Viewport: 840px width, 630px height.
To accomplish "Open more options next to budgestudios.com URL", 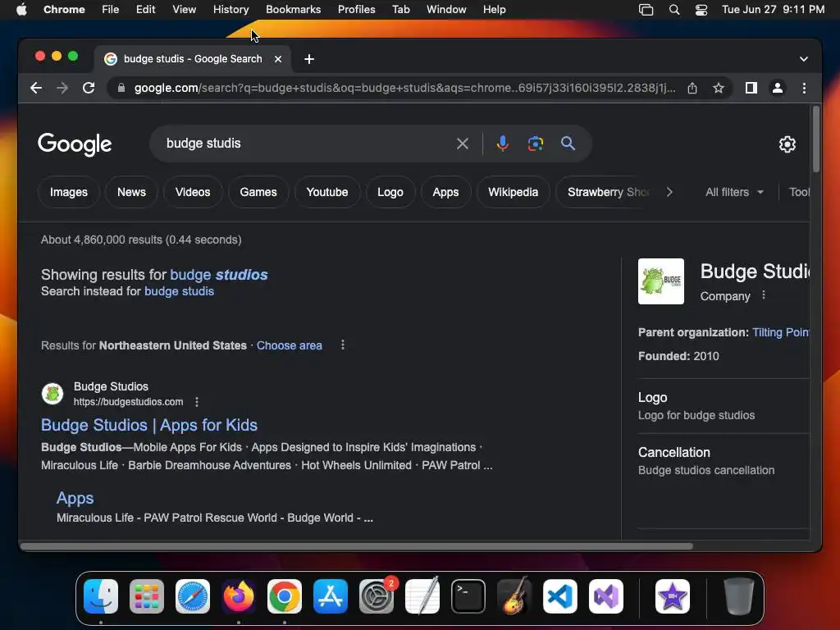I will 197,402.
